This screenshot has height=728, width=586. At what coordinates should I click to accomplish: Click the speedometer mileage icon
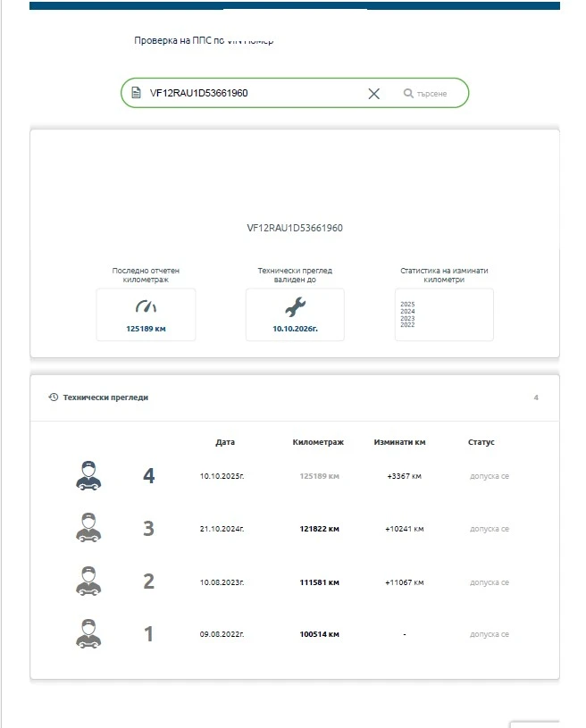click(146, 307)
